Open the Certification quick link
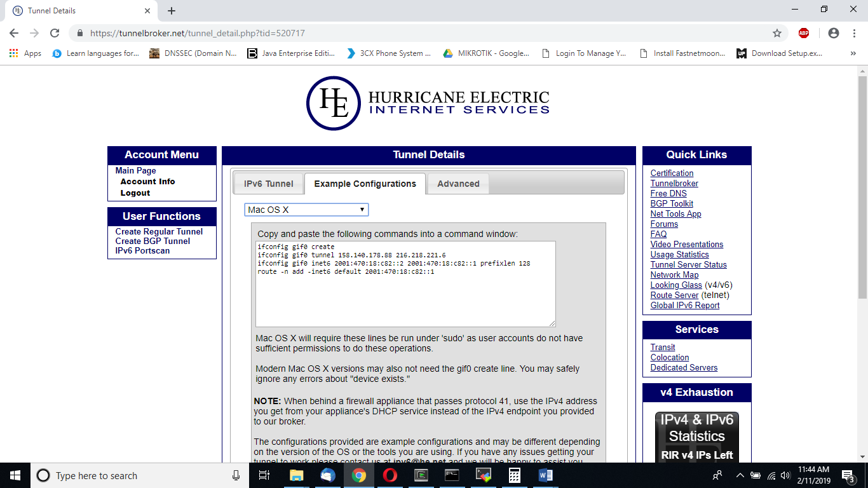The height and width of the screenshot is (488, 868). [672, 173]
